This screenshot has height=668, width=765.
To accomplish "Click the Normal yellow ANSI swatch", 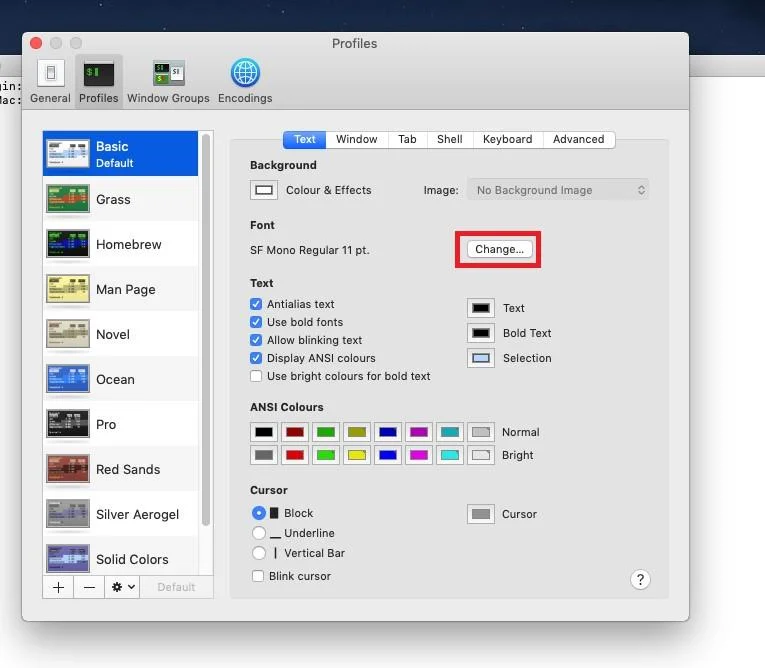I will [x=357, y=432].
